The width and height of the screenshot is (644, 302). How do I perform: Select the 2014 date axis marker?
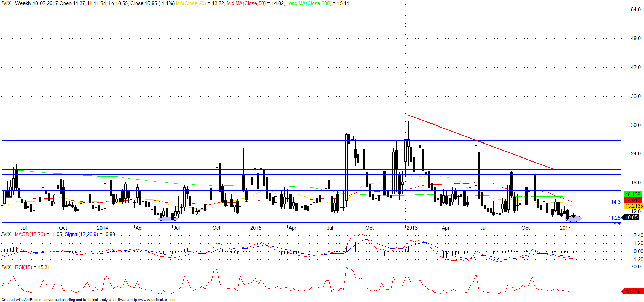[x=102, y=228]
